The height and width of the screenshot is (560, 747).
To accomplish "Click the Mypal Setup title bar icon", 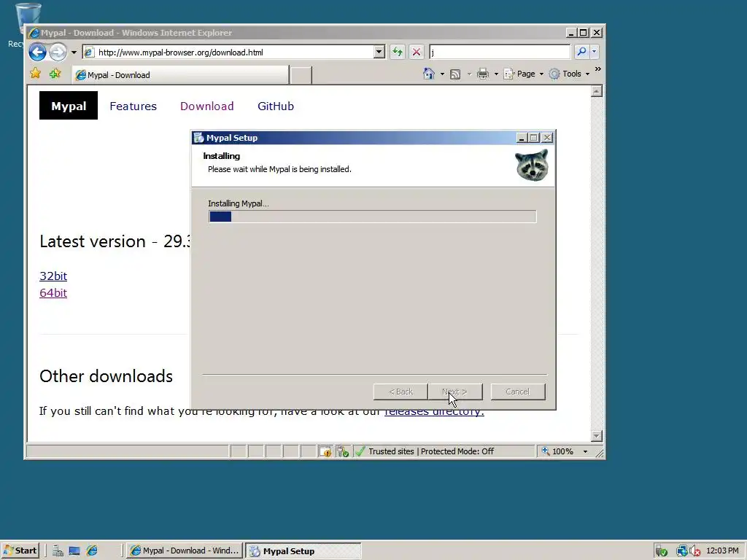I will click(198, 138).
